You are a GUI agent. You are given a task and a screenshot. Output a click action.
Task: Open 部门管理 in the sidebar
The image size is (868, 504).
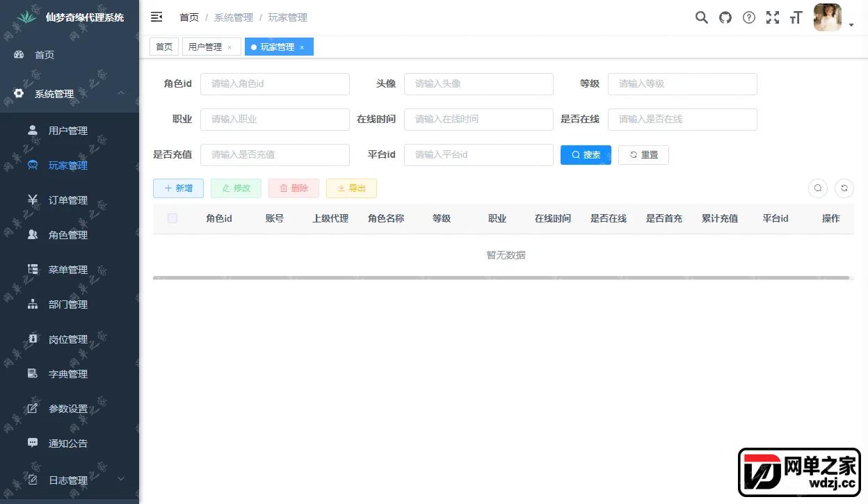point(70,304)
